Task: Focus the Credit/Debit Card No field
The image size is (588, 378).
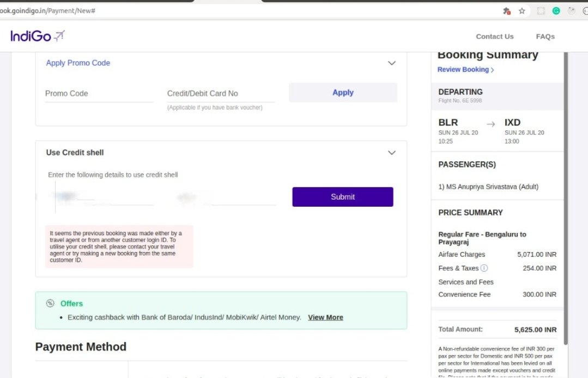Action: pyautogui.click(x=221, y=93)
